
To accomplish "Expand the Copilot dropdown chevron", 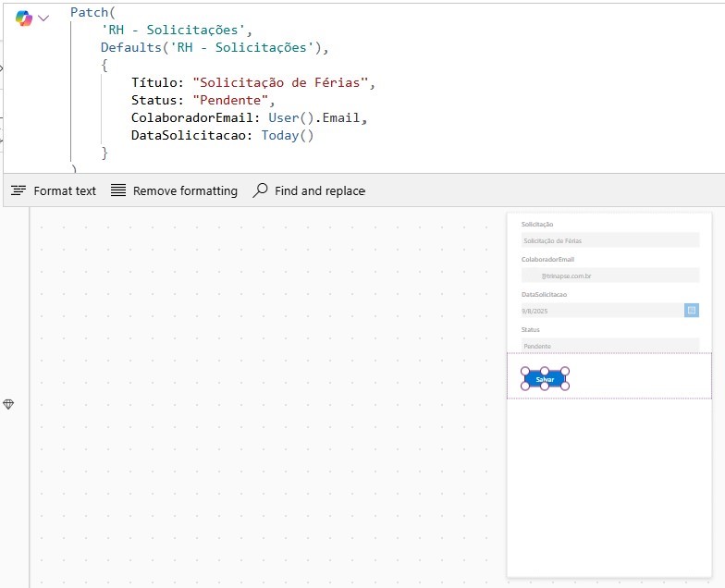I will (43, 18).
